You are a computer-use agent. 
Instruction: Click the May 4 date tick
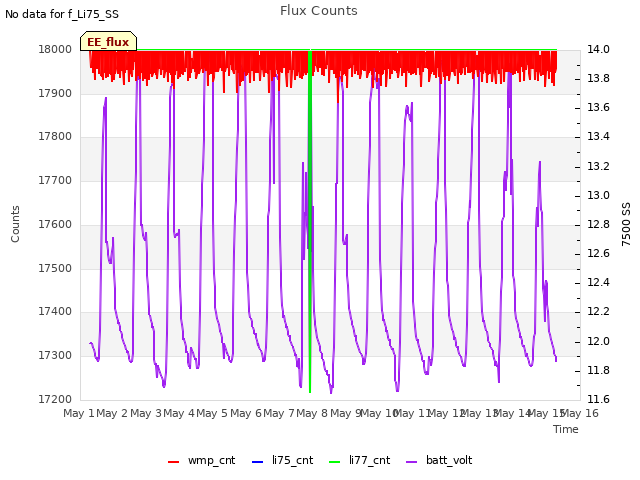coord(179,413)
